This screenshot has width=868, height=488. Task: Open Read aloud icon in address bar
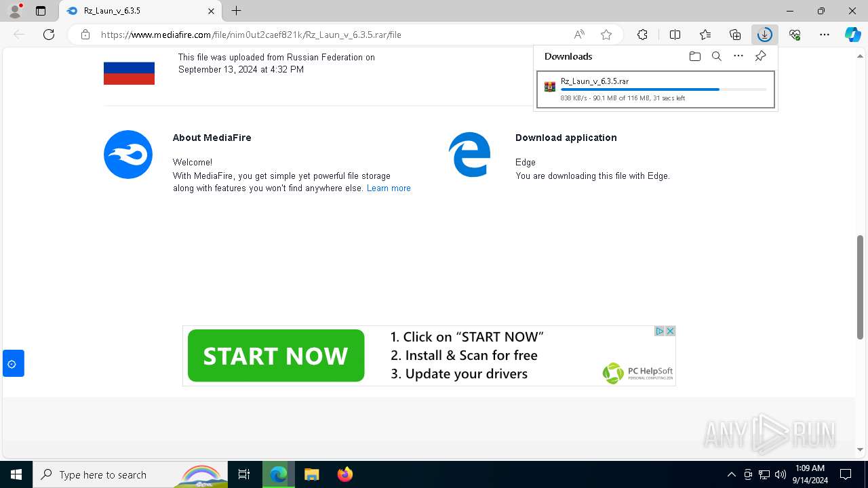point(579,35)
